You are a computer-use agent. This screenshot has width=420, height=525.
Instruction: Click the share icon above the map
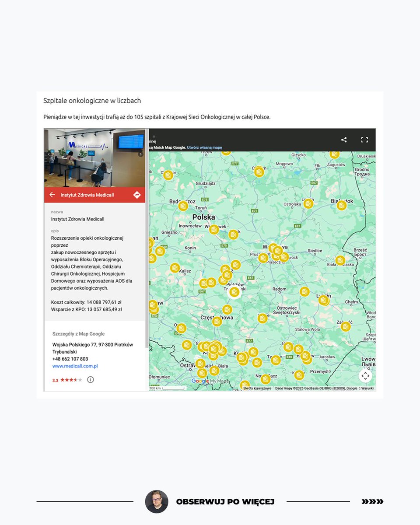click(344, 140)
